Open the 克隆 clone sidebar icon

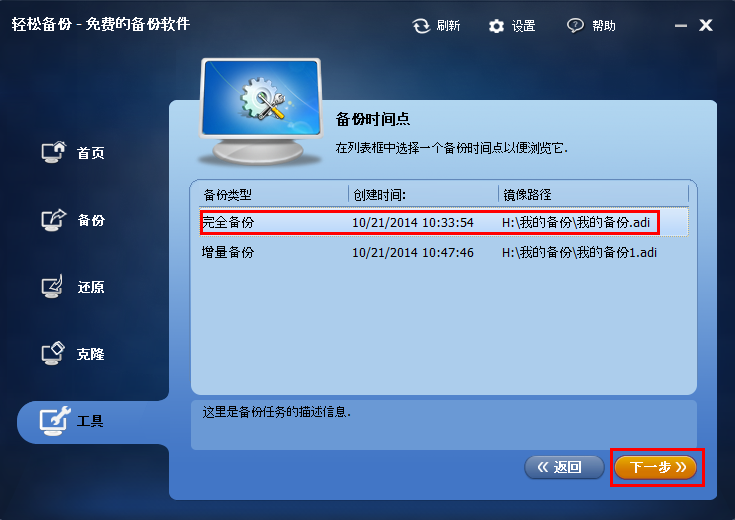point(53,354)
